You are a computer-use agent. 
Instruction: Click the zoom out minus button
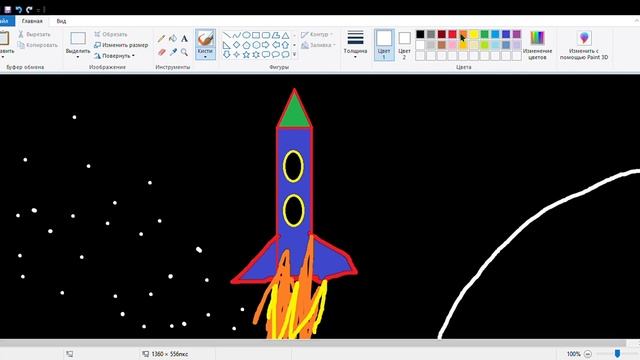[x=588, y=354]
